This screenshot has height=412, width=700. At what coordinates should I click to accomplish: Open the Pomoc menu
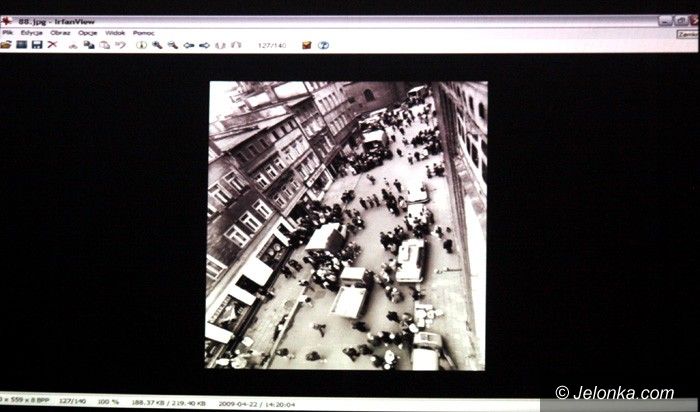click(143, 33)
